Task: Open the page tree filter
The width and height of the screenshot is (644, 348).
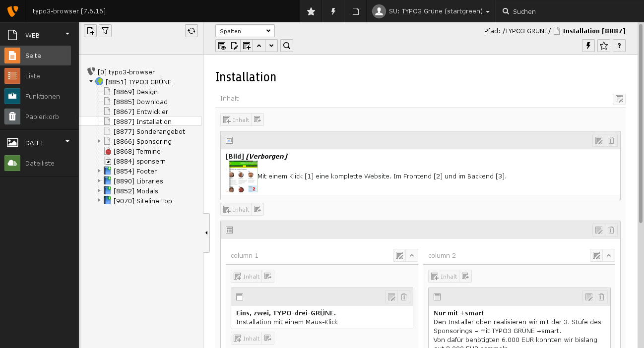Action: click(105, 31)
